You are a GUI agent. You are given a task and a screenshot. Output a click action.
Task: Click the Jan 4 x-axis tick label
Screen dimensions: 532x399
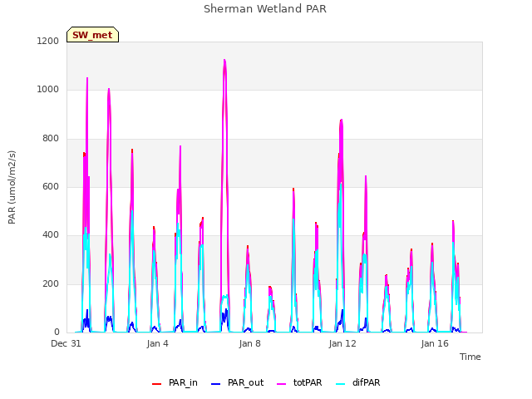click(x=157, y=343)
